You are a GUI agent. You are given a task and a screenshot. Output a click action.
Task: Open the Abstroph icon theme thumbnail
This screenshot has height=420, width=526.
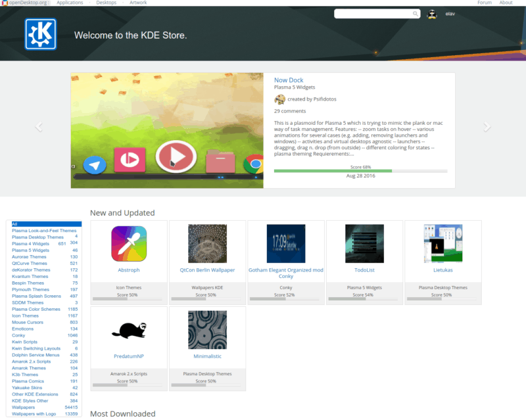(129, 243)
